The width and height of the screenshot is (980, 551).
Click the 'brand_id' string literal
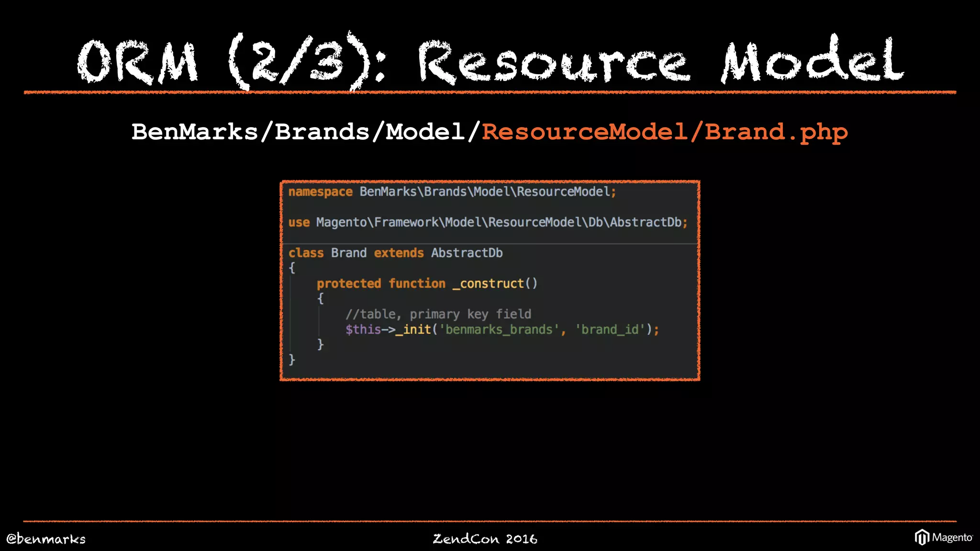(610, 330)
